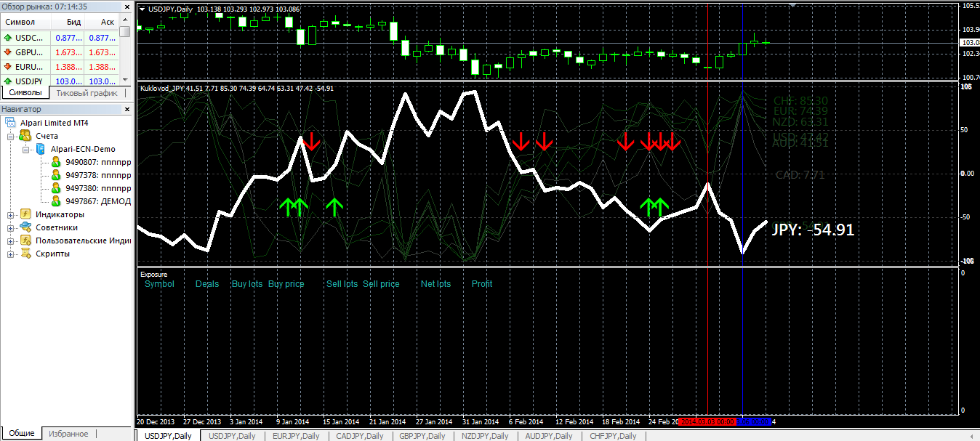Select account 9490807 in navigator
The width and height of the screenshot is (980, 441).
click(x=98, y=162)
